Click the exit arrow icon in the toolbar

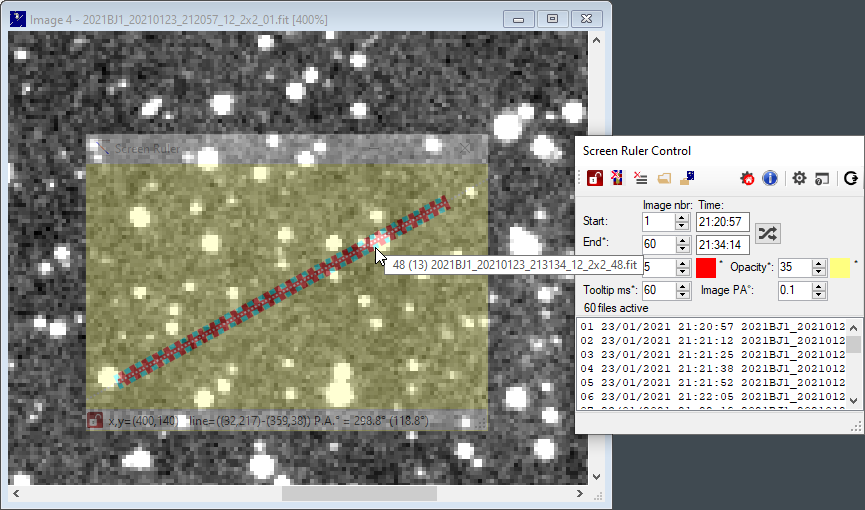click(x=850, y=178)
